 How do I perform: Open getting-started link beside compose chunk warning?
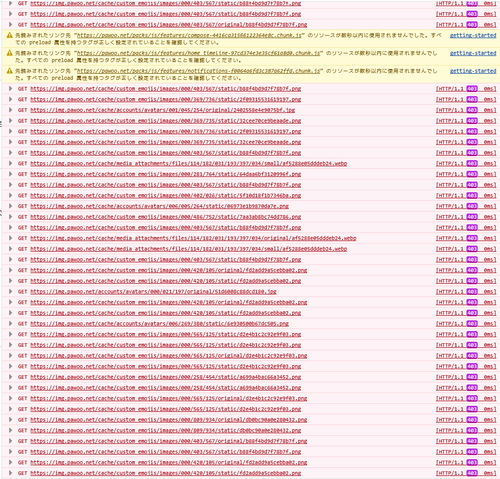coord(473,35)
